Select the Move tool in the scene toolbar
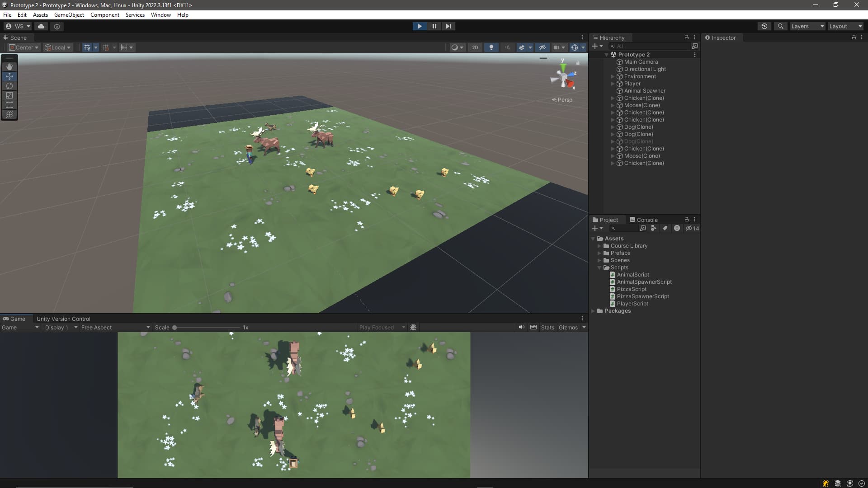 point(9,76)
